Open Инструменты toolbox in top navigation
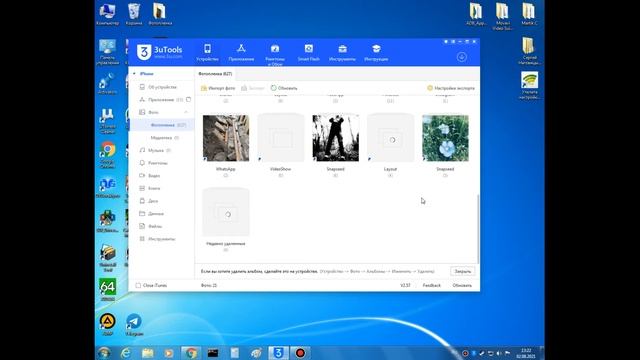 342,53
